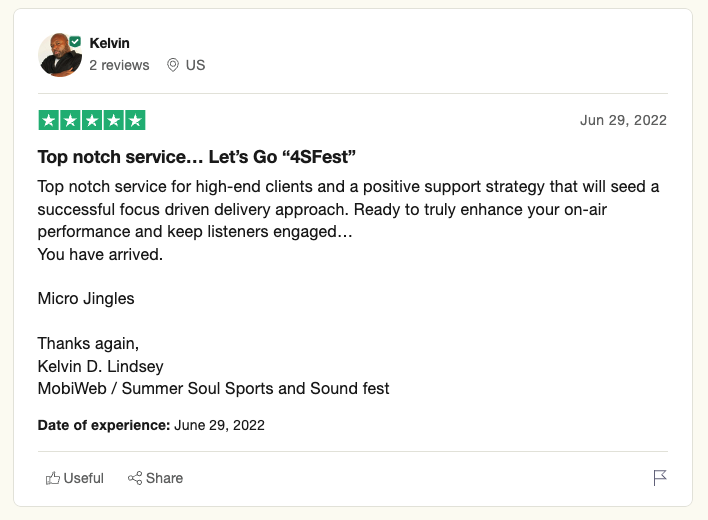Click the fifth green rating star

(135, 120)
